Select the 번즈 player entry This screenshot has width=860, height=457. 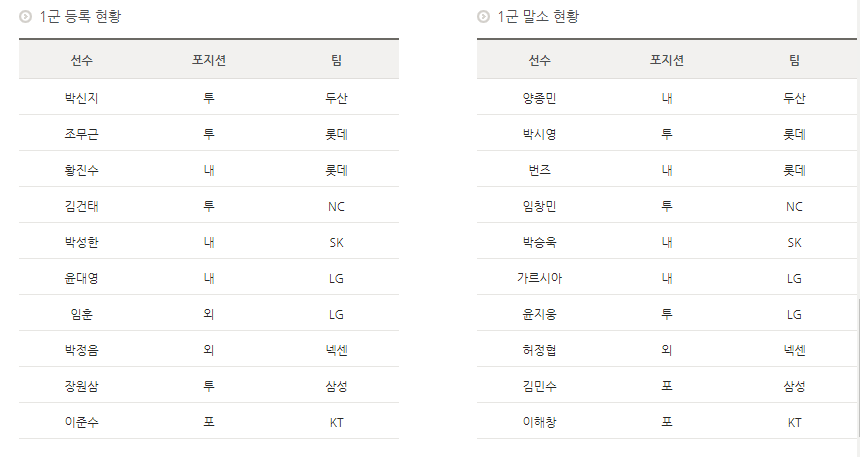coord(539,170)
